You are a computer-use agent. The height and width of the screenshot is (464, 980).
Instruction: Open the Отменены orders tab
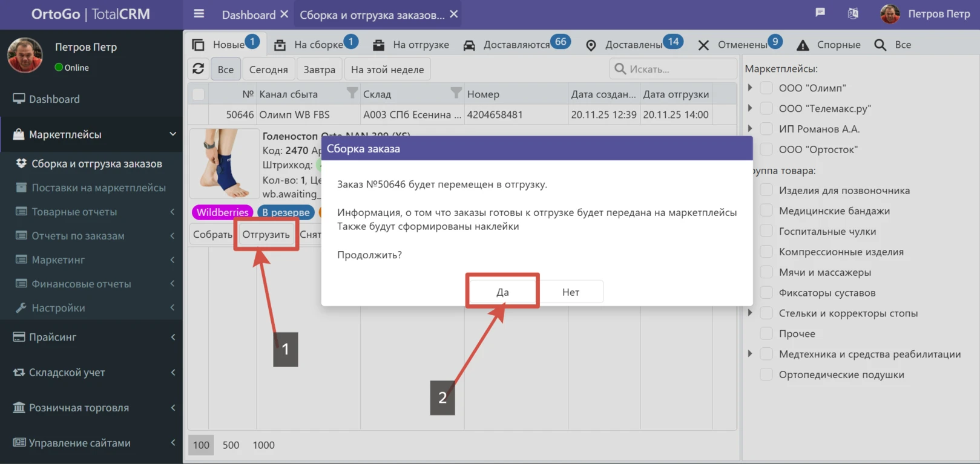click(x=741, y=45)
